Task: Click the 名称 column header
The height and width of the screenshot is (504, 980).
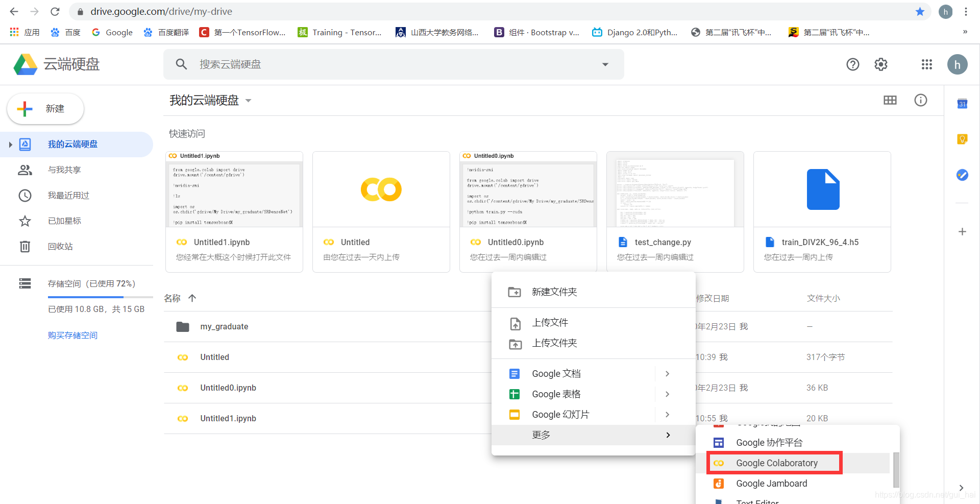Action: pos(172,298)
